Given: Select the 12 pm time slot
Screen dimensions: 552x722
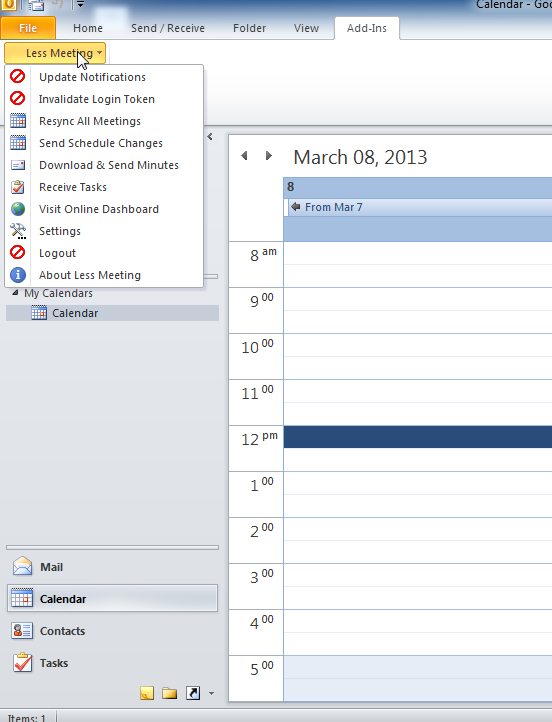Looking at the screenshot, I should [x=418, y=437].
